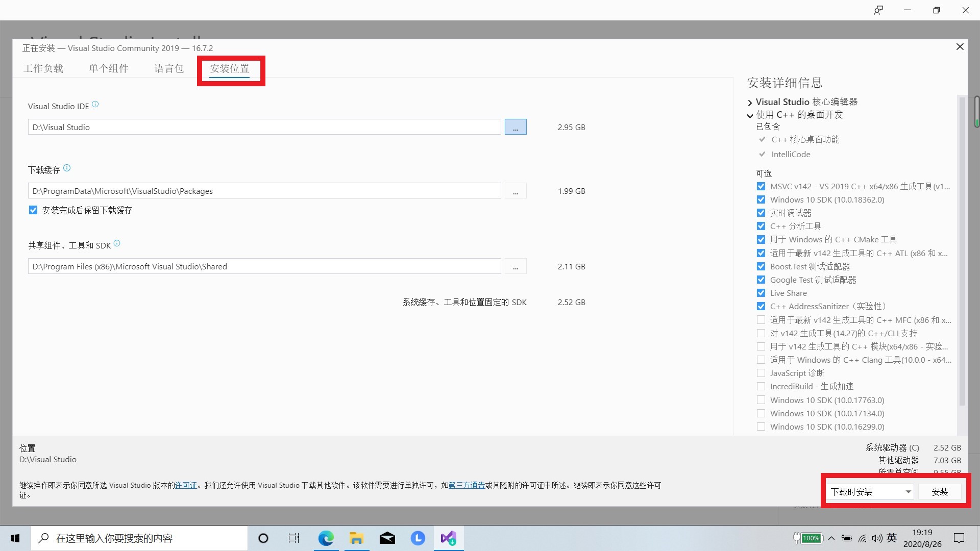980x551 pixels.
Task: Collapse 使用 C++ 的桌面开发 section
Action: click(750, 115)
